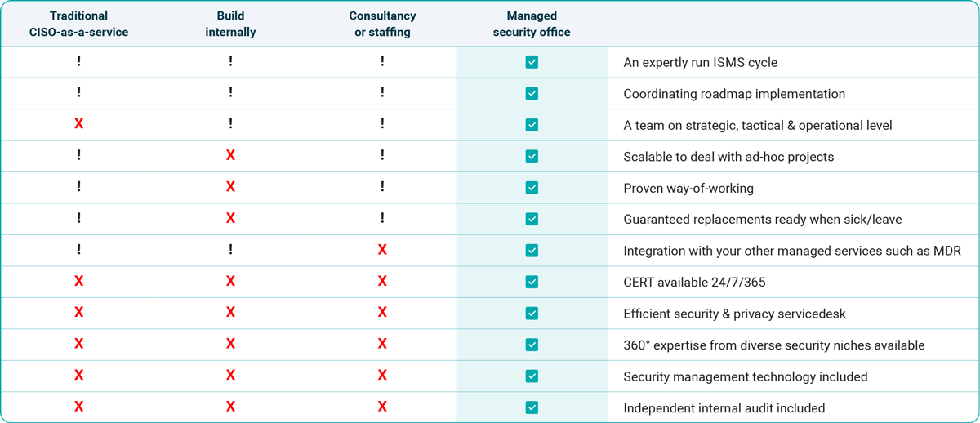Image resolution: width=980 pixels, height=423 pixels.
Task: Click the checkbox for An expertly run ISMS cycle
Action: coord(532,62)
